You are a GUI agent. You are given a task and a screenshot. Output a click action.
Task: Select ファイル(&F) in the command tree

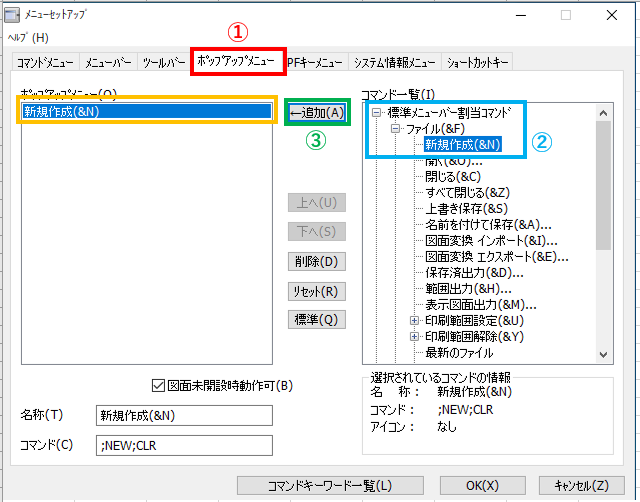435,129
